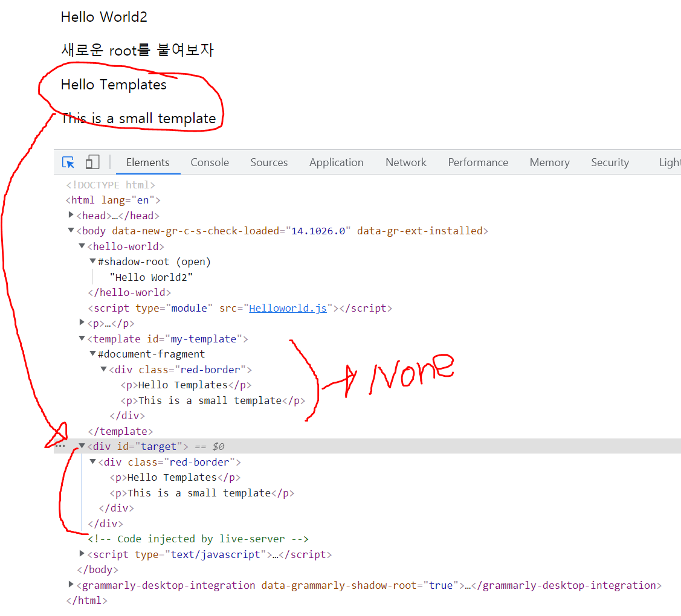The width and height of the screenshot is (681, 616).
Task: Collapse the #document-fragment node
Action: (x=92, y=353)
